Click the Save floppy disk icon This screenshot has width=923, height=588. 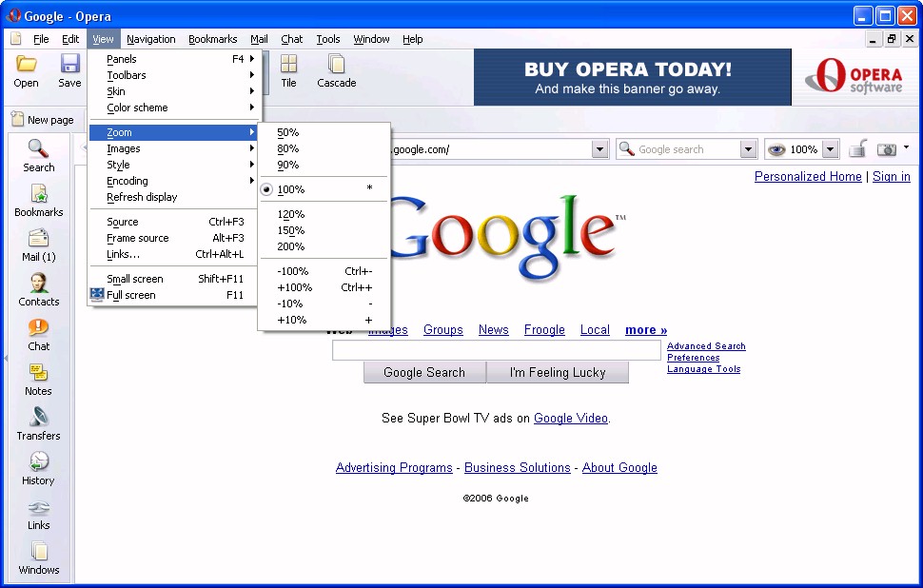pyautogui.click(x=69, y=64)
